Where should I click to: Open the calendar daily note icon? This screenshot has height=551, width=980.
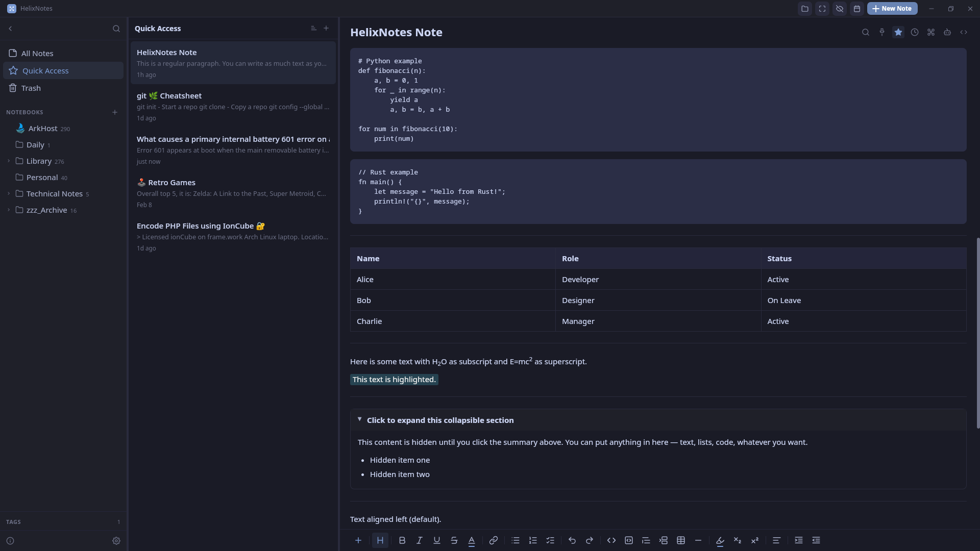[x=857, y=9]
